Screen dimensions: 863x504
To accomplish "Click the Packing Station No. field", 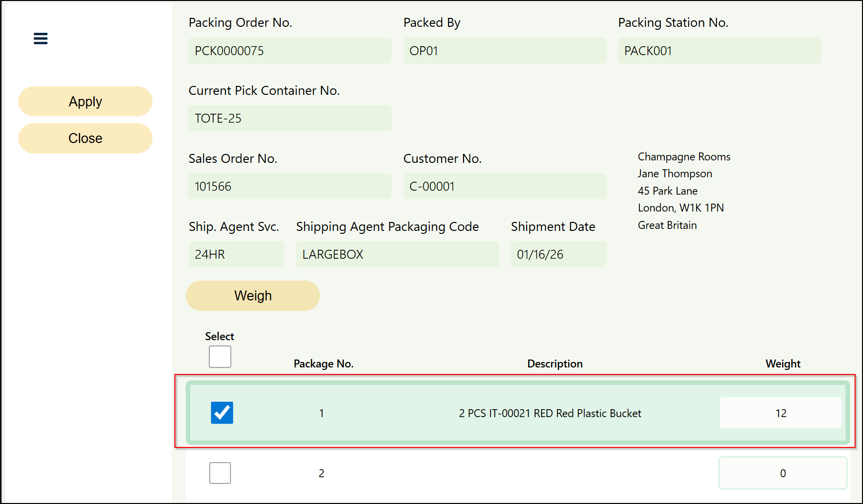I will tap(719, 51).
